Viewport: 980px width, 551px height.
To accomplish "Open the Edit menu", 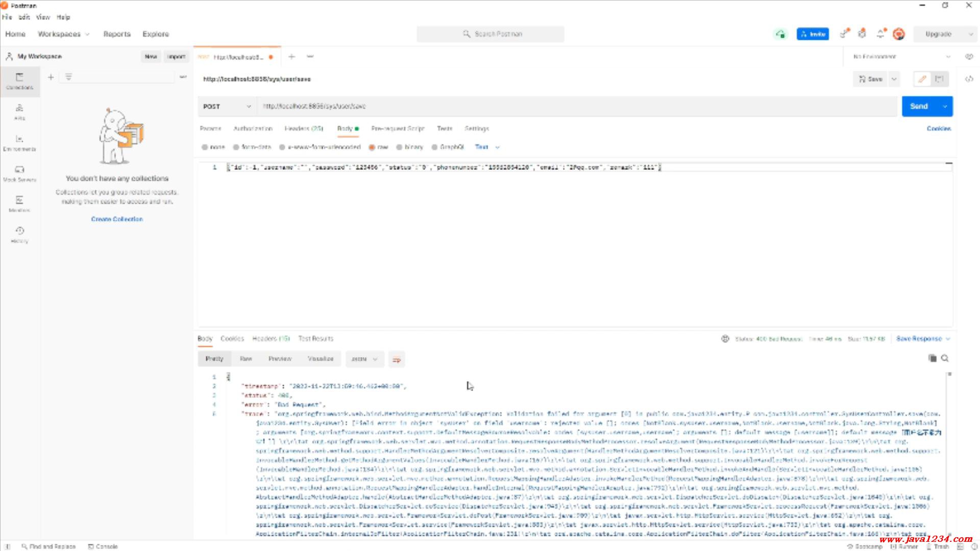I will click(x=24, y=17).
